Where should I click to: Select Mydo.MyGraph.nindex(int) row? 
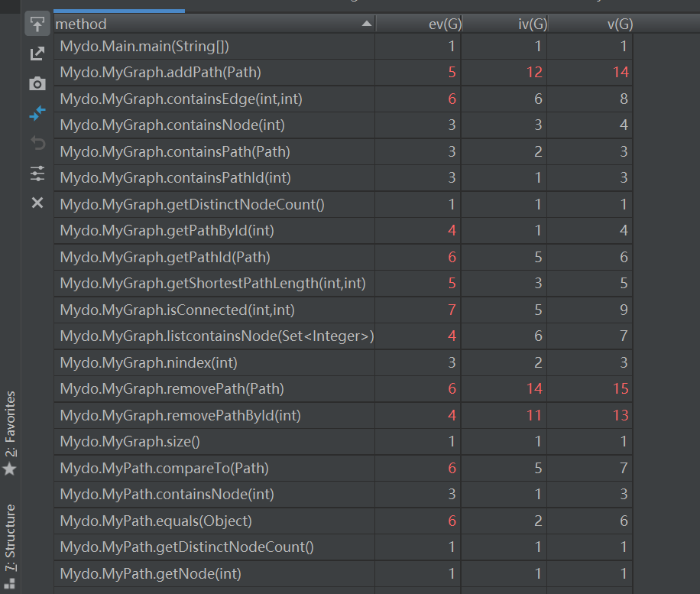(343, 362)
